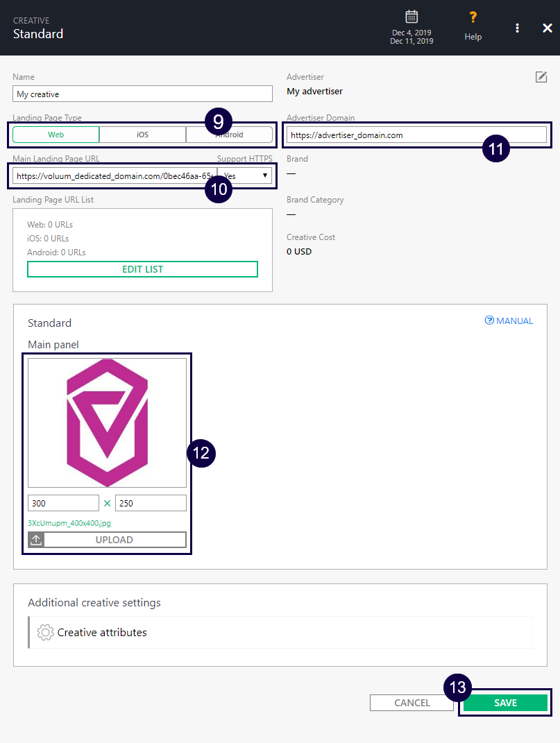The width and height of the screenshot is (560, 743).
Task: Close the creative panel with X
Action: click(x=547, y=28)
